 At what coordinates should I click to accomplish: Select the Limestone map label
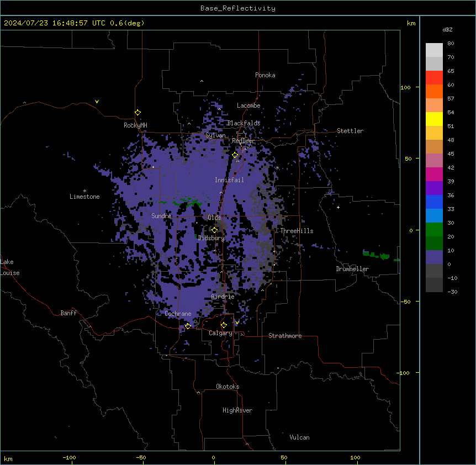click(x=84, y=197)
